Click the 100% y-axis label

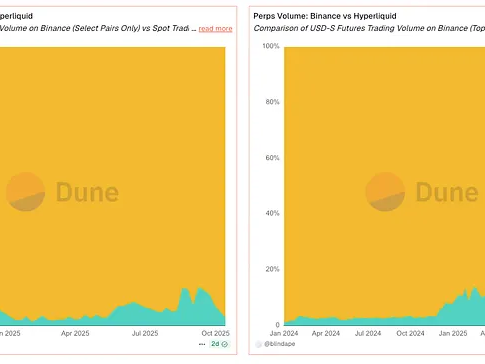(x=271, y=46)
